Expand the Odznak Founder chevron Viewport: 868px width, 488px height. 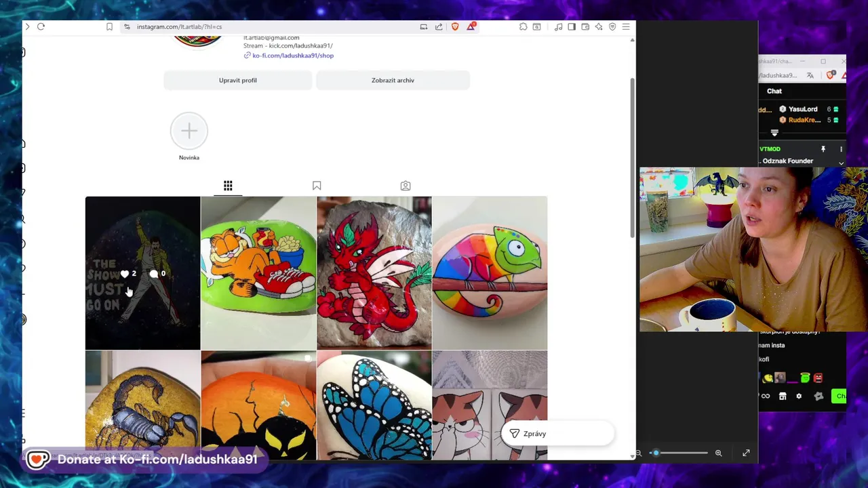(841, 163)
